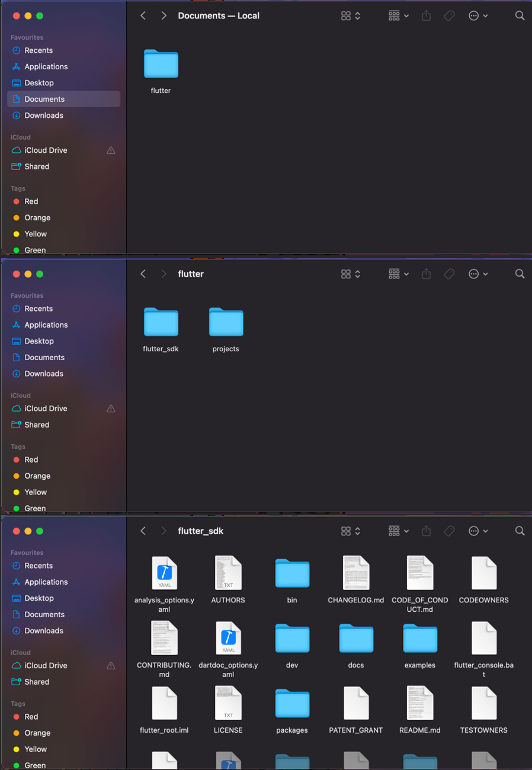This screenshot has height=770, width=532.
Task: Click Share icon in flutter_sdk window toolbar
Action: click(426, 531)
